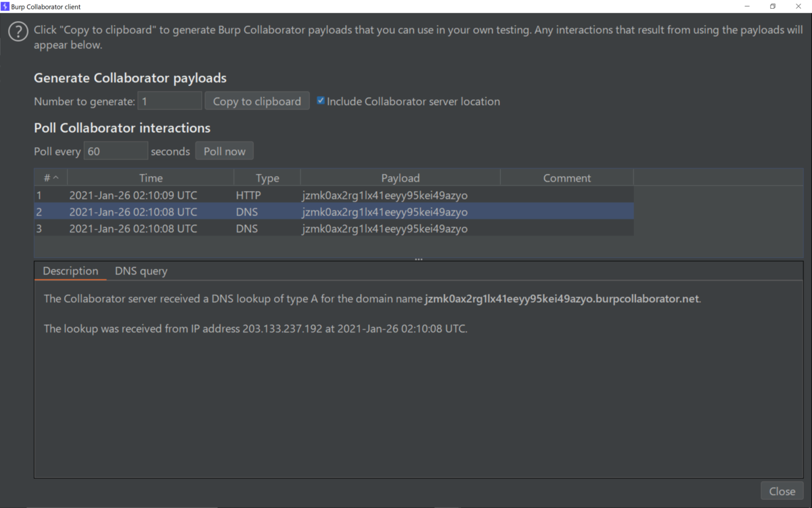This screenshot has width=812, height=508.
Task: Switch to the DNS query tab
Action: [141, 271]
